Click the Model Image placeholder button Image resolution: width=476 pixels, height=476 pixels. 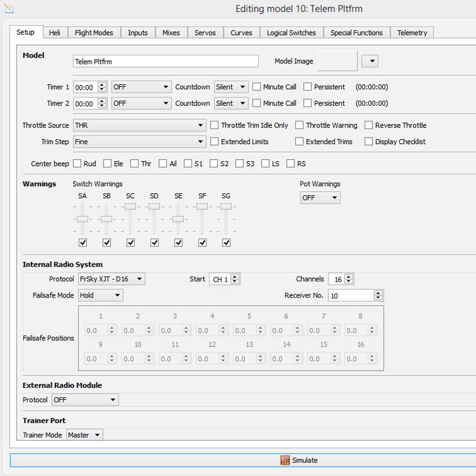(337, 61)
